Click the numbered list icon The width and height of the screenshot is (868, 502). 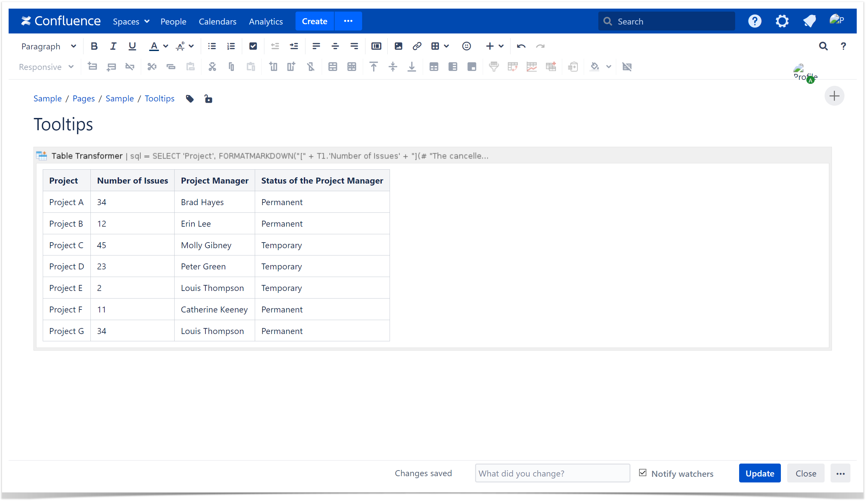click(x=231, y=46)
